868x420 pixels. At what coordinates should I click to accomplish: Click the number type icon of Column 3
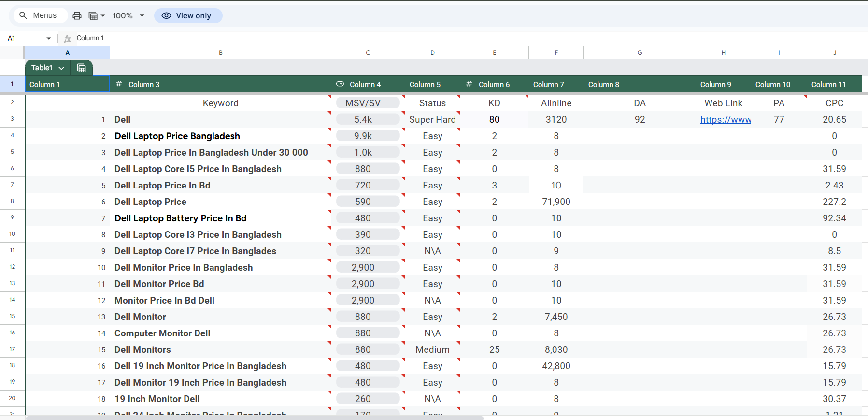coord(119,84)
